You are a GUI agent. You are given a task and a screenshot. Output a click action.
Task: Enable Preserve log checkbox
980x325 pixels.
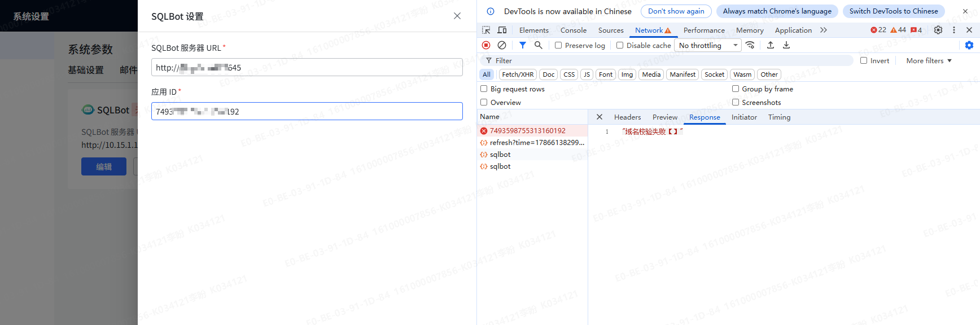pos(558,45)
